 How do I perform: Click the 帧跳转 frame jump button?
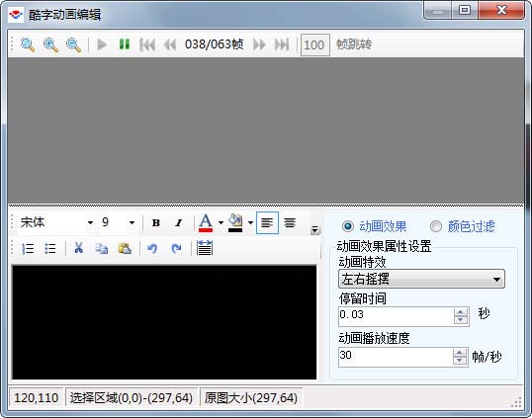pos(354,44)
